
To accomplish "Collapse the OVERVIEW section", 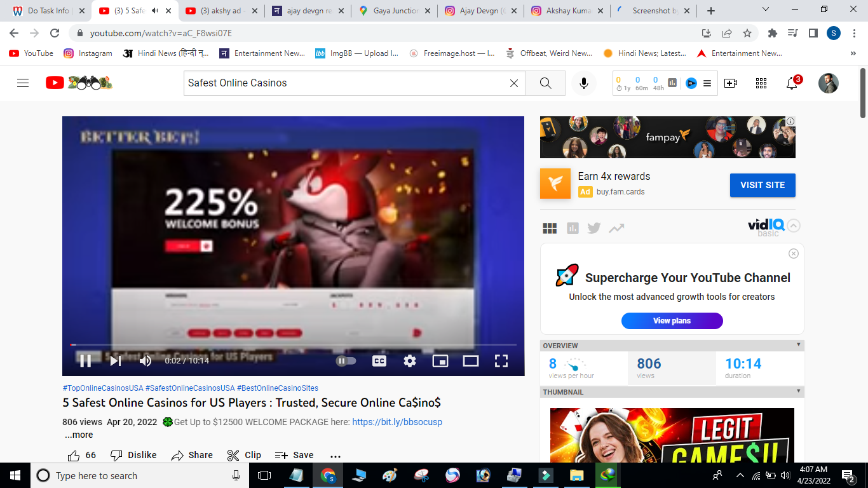I will (x=798, y=345).
